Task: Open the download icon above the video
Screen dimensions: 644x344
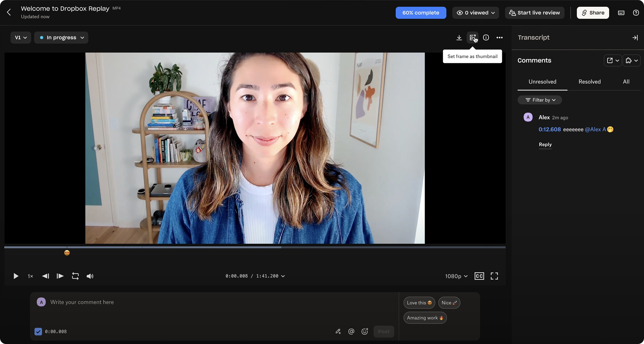Action: point(459,38)
